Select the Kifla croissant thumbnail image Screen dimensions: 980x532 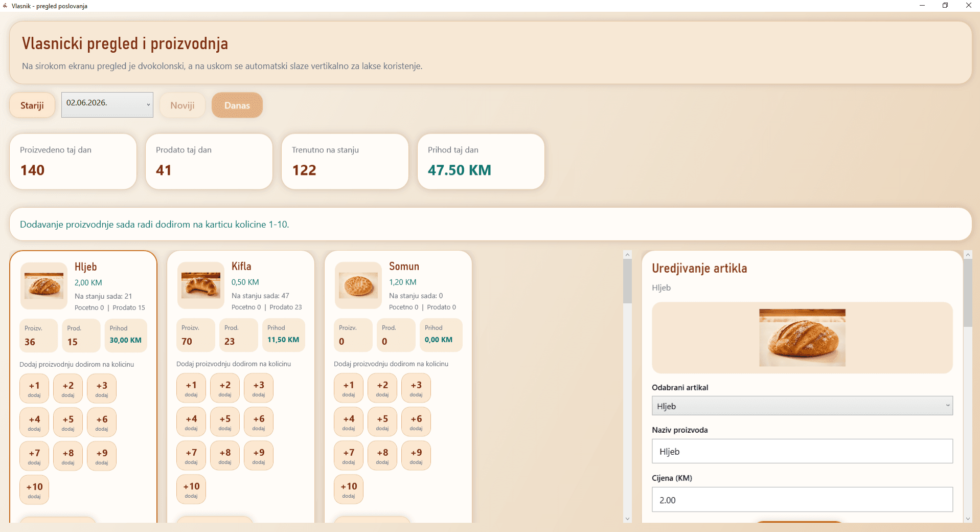pos(201,285)
